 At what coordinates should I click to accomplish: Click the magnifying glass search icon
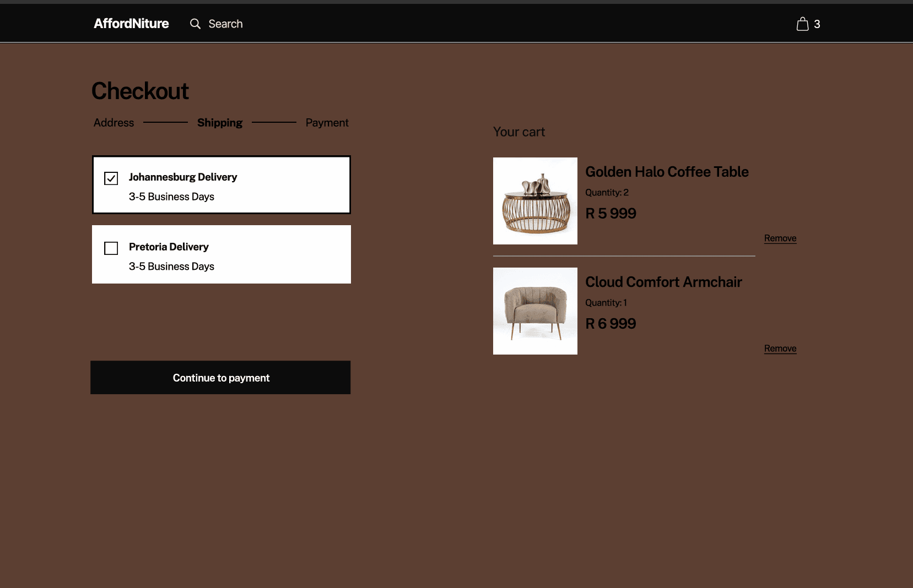195,24
